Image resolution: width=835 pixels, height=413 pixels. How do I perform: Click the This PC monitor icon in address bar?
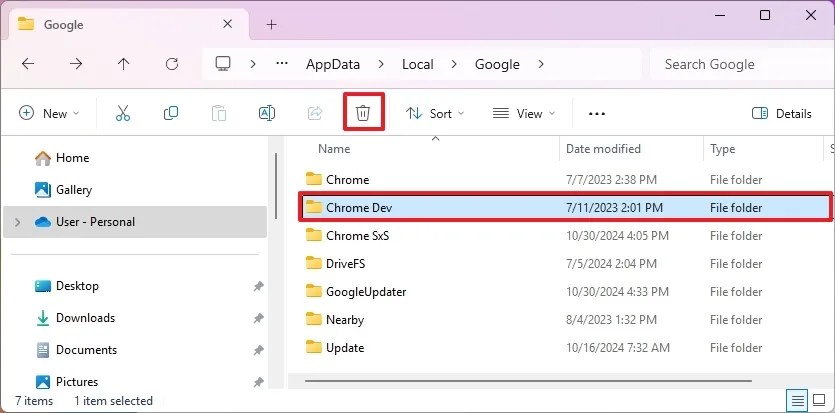coord(223,64)
